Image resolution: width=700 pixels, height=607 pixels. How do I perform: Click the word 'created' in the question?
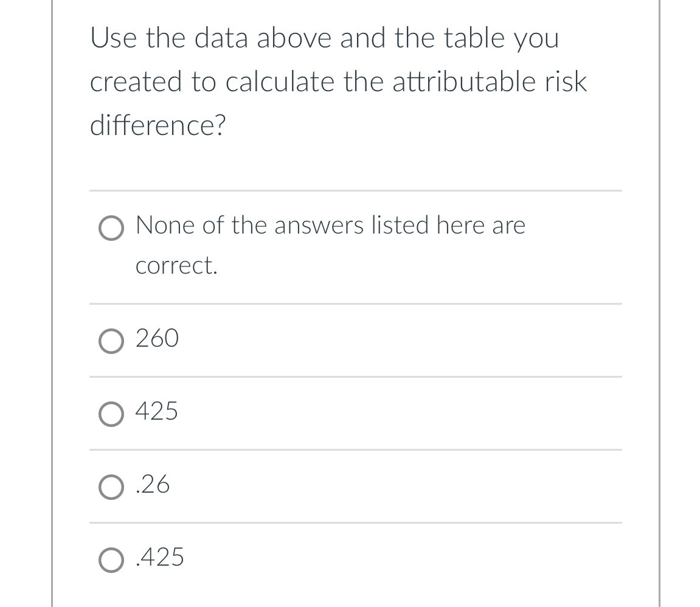pos(136,82)
